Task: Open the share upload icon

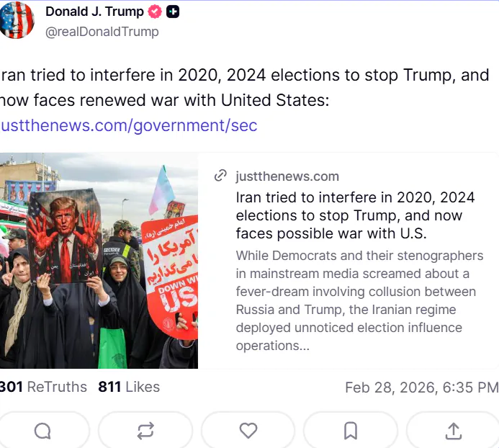Action: pyautogui.click(x=453, y=431)
